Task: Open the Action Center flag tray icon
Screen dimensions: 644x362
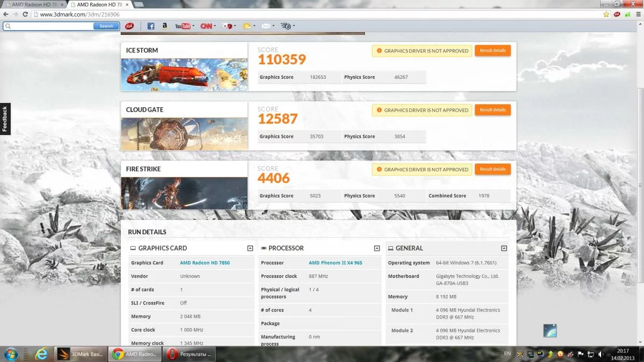Action: point(580,354)
